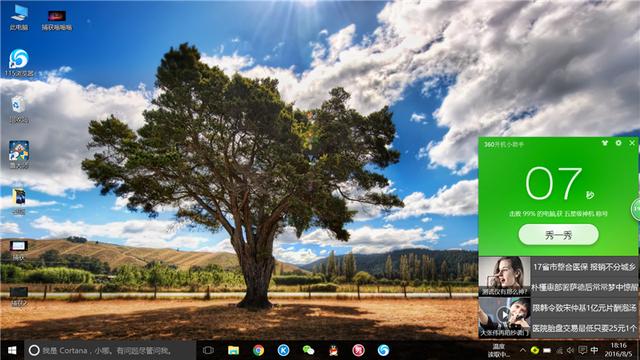Open Task View on the taskbar
This screenshot has height=360, width=640.
pyautogui.click(x=208, y=350)
